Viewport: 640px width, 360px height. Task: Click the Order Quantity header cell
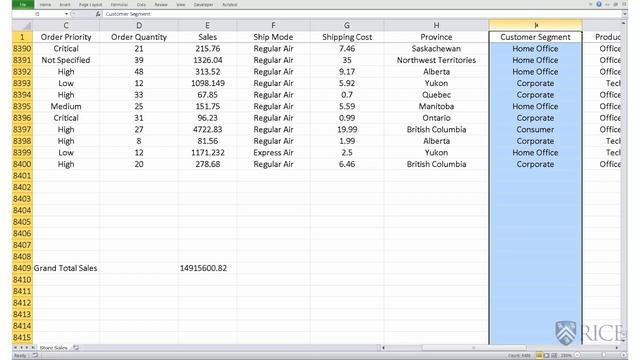[x=139, y=37]
